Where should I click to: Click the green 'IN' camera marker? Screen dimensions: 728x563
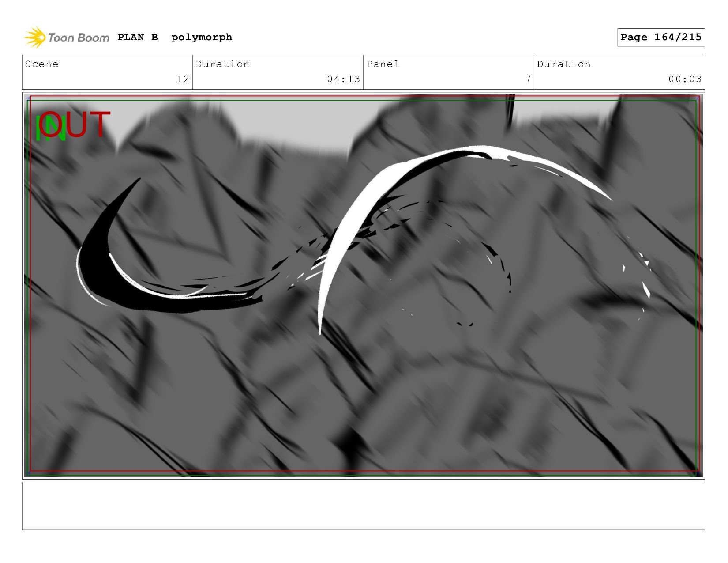click(x=51, y=128)
